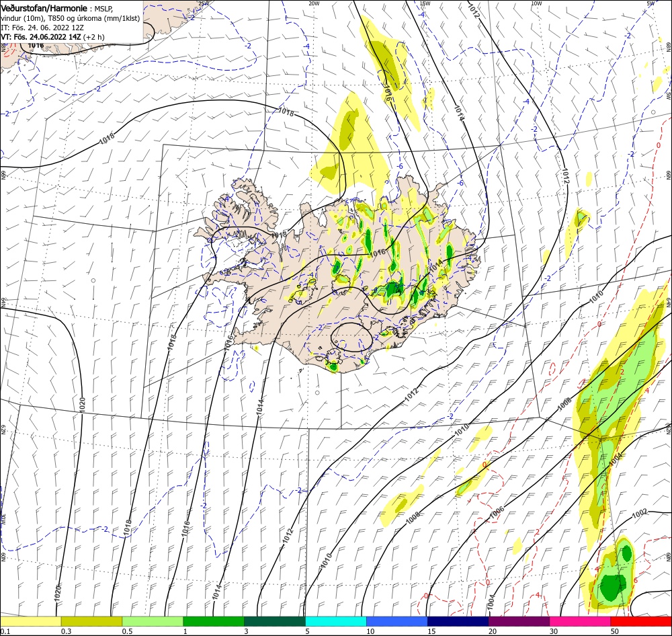Click the cyan 5 mm legend swatch
This screenshot has height=636, width=672.
336,621
